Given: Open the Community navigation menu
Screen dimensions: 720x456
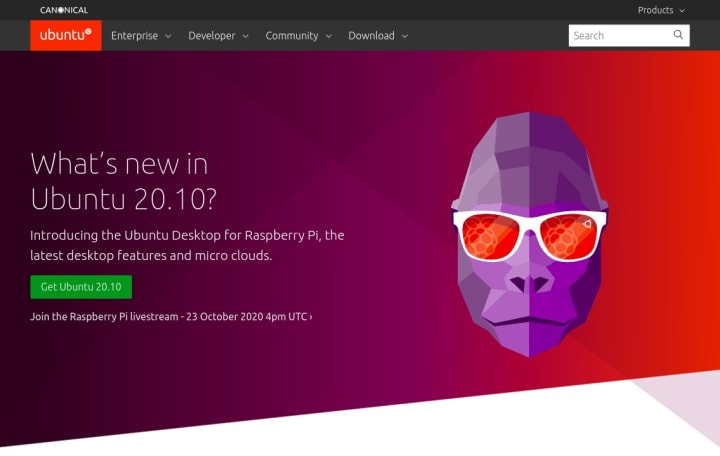Looking at the screenshot, I should 298,36.
